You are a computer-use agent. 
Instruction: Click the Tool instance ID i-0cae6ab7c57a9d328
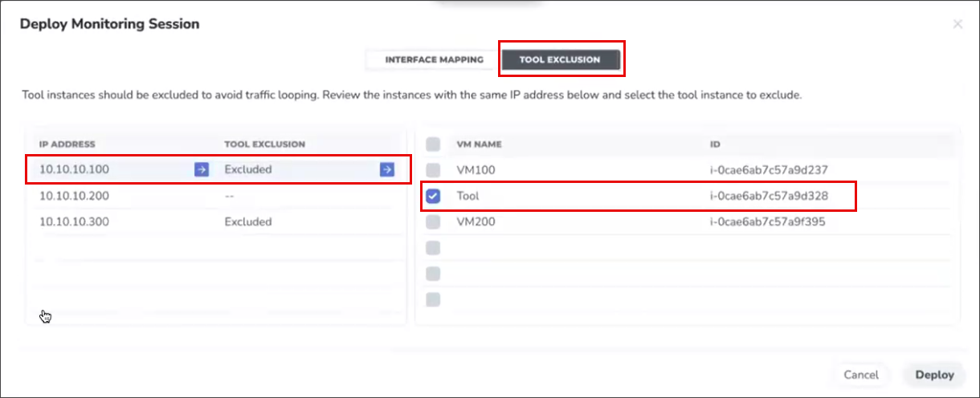(769, 196)
